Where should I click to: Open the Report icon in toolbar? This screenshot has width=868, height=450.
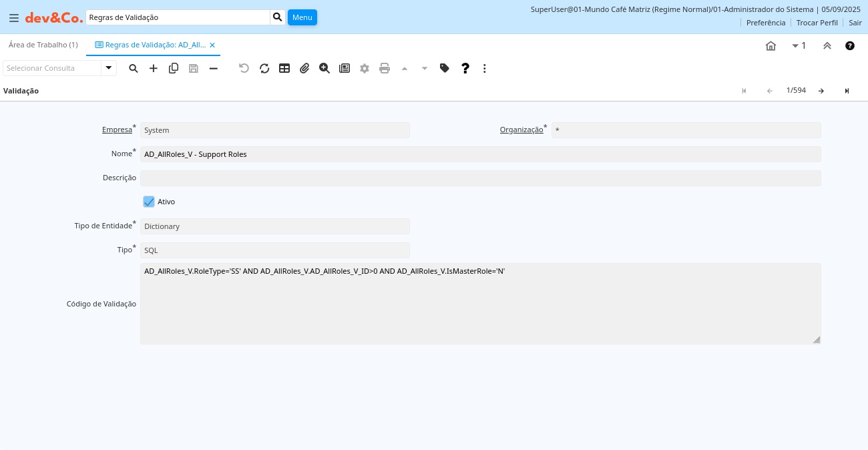click(x=345, y=68)
